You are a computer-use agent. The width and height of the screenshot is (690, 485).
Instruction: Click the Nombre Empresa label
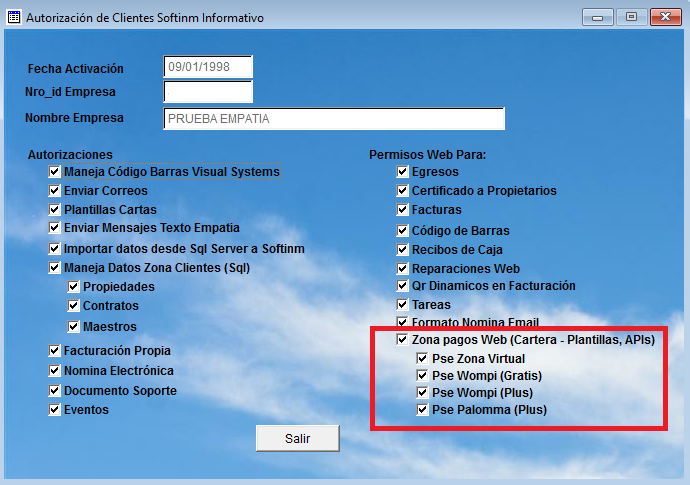point(74,118)
